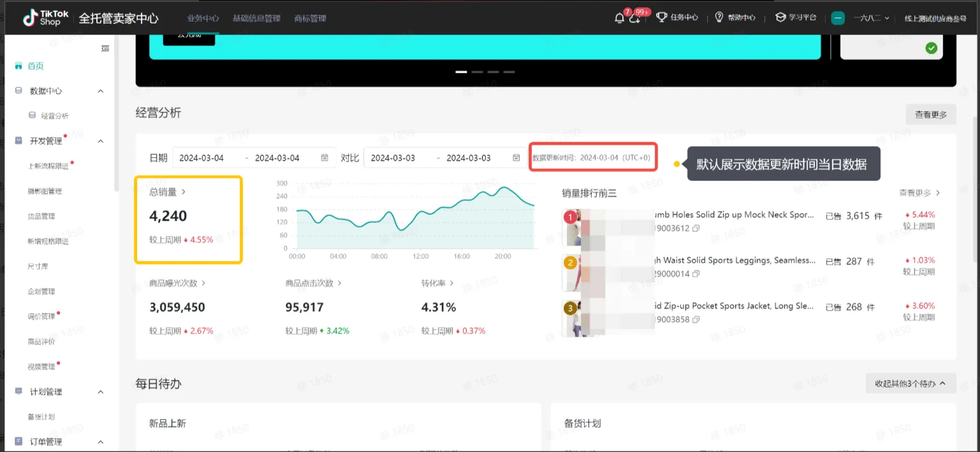Open the notification bell
The height and width of the screenshot is (452, 980).
coord(619,18)
